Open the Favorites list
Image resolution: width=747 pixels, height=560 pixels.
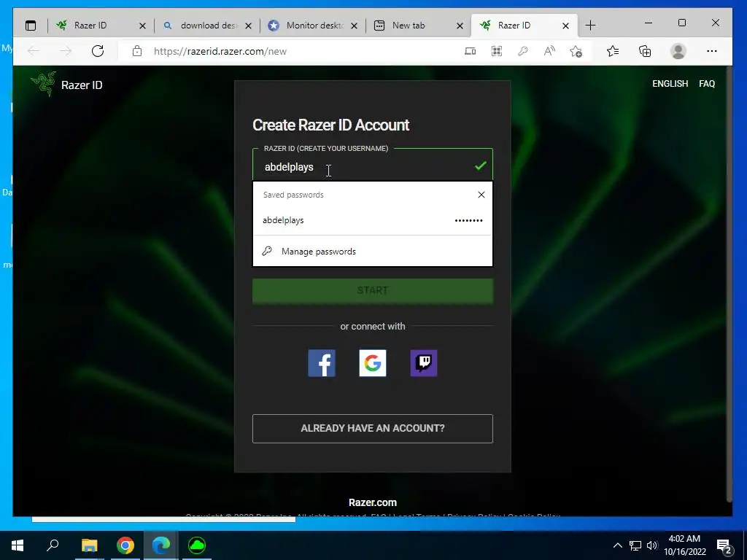point(613,51)
